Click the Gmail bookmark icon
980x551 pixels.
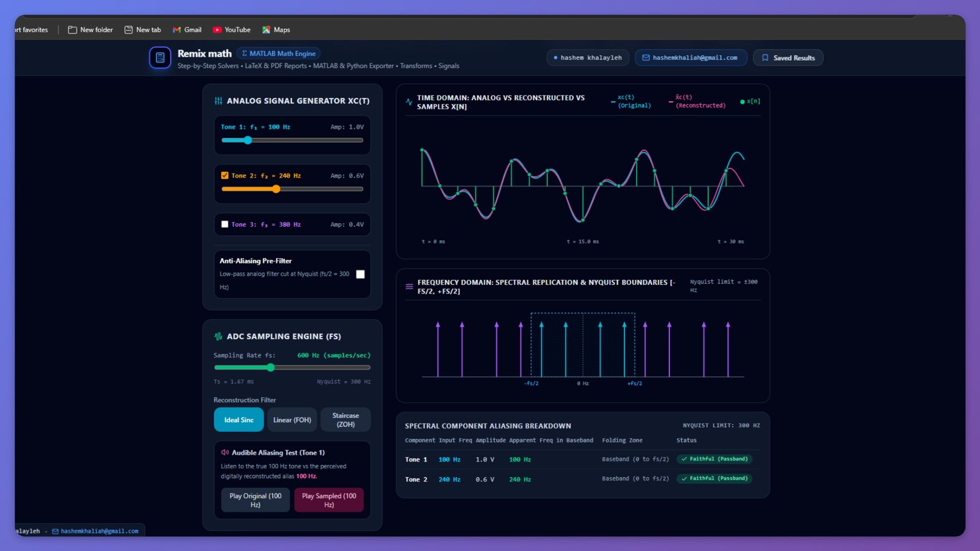[x=176, y=30]
